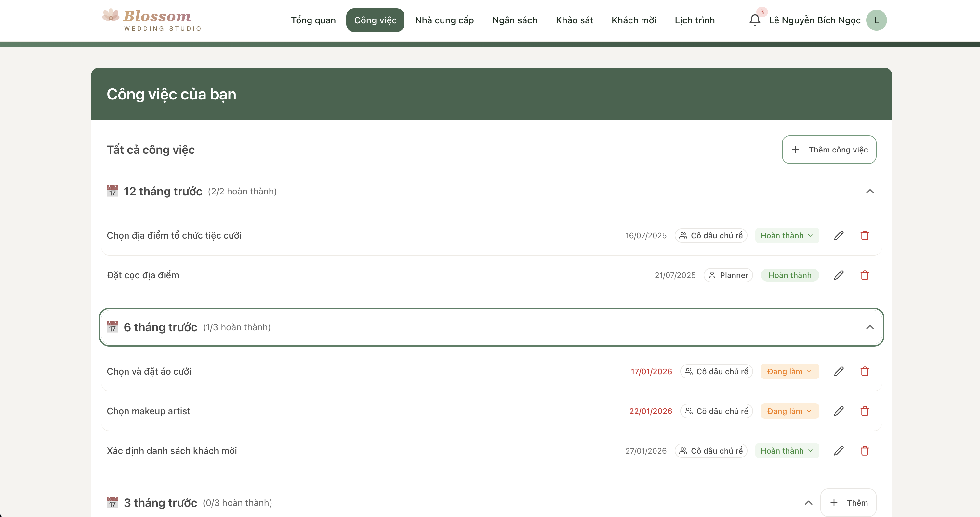Edit the task "Đặt cọc địa điểm"
This screenshot has height=517, width=980.
839,275
